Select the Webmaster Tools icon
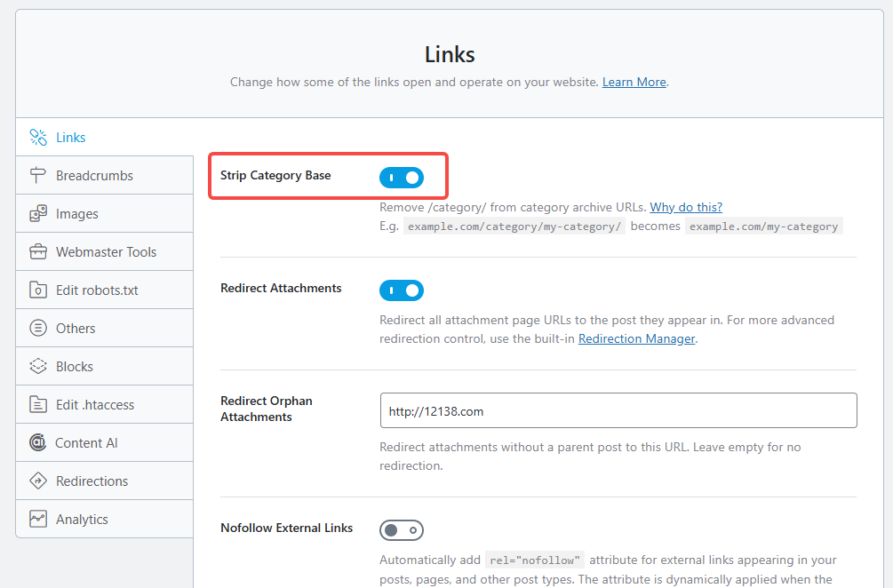 (x=39, y=251)
